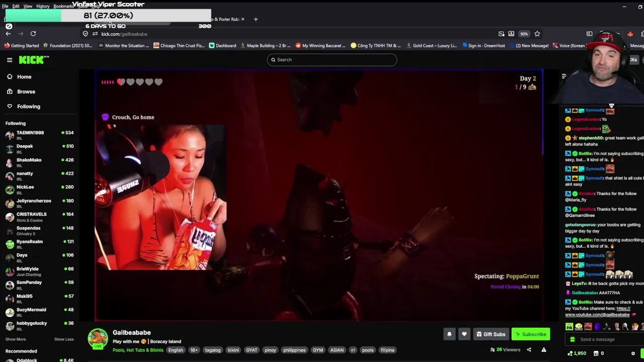Screen dimensions: 644x362
Task: Click the Gift Subs button
Action: pyautogui.click(x=491, y=334)
